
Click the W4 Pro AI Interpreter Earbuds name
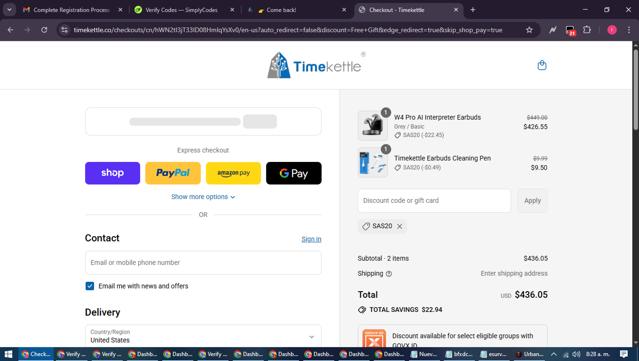point(437,117)
